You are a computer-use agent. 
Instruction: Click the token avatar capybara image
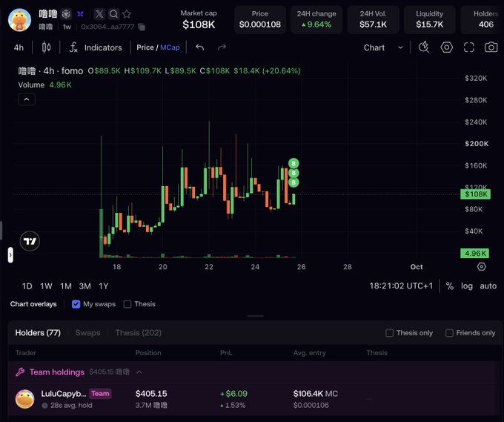tap(19, 20)
